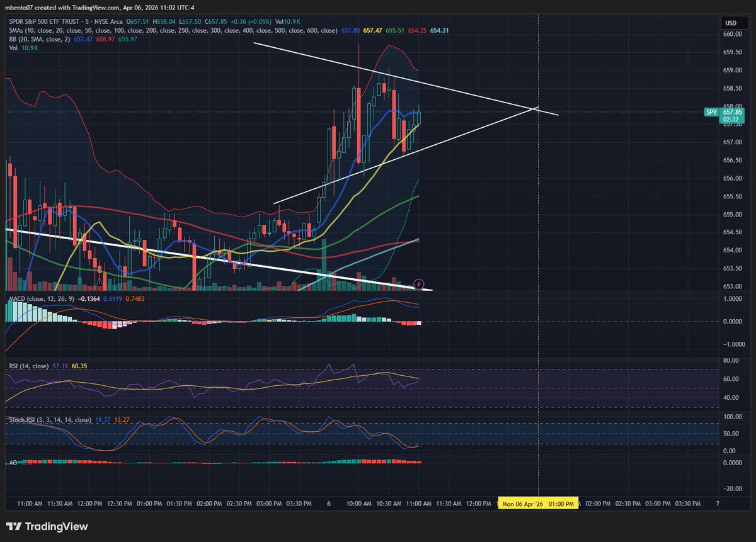Image resolution: width=756 pixels, height=542 pixels.
Task: Click the red SMA value 654.25
Action: click(x=417, y=30)
